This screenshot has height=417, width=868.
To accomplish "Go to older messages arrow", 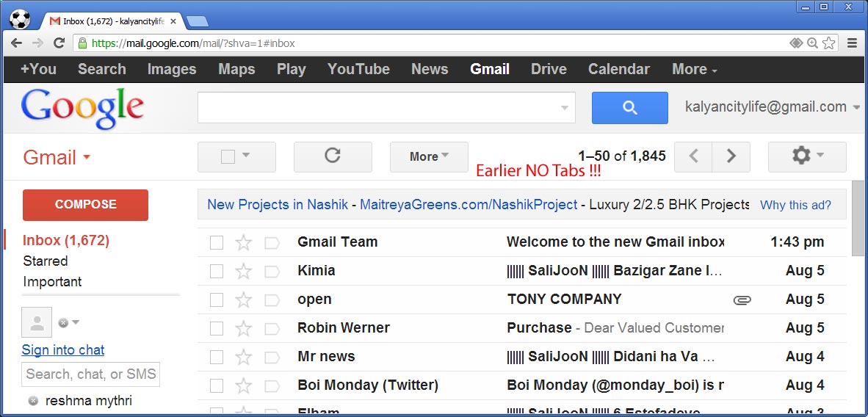I will tap(731, 156).
